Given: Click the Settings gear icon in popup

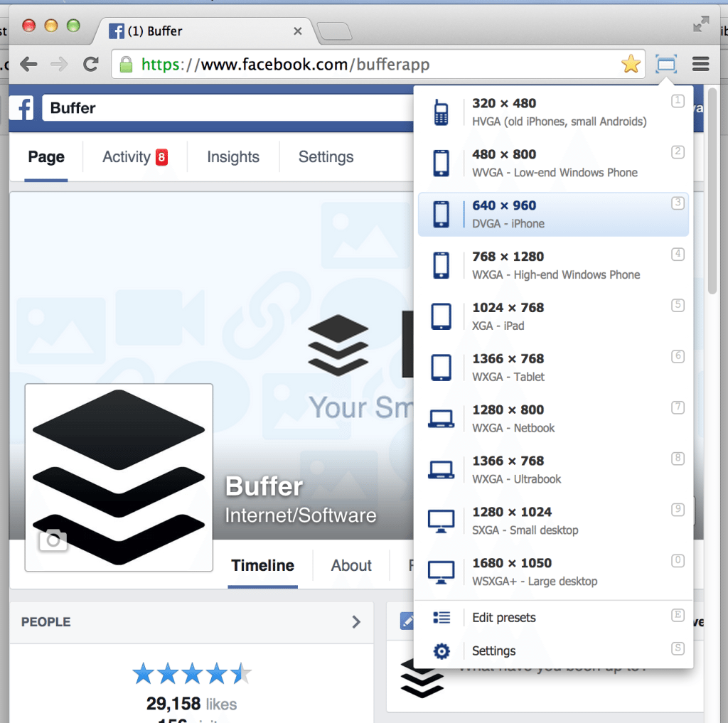Looking at the screenshot, I should click(x=441, y=651).
